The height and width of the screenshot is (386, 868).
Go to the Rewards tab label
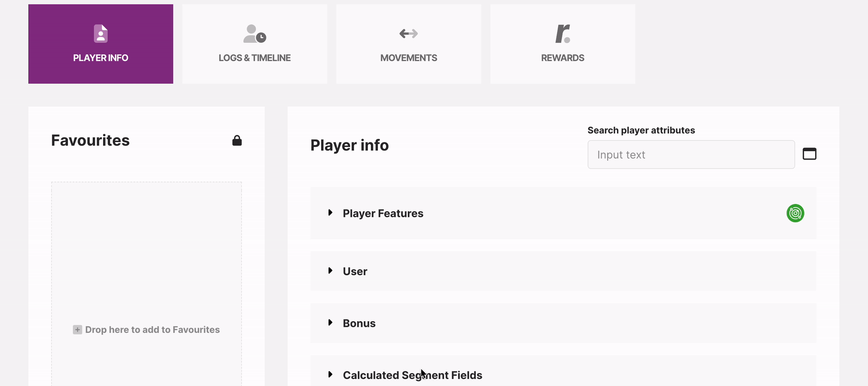(562, 58)
